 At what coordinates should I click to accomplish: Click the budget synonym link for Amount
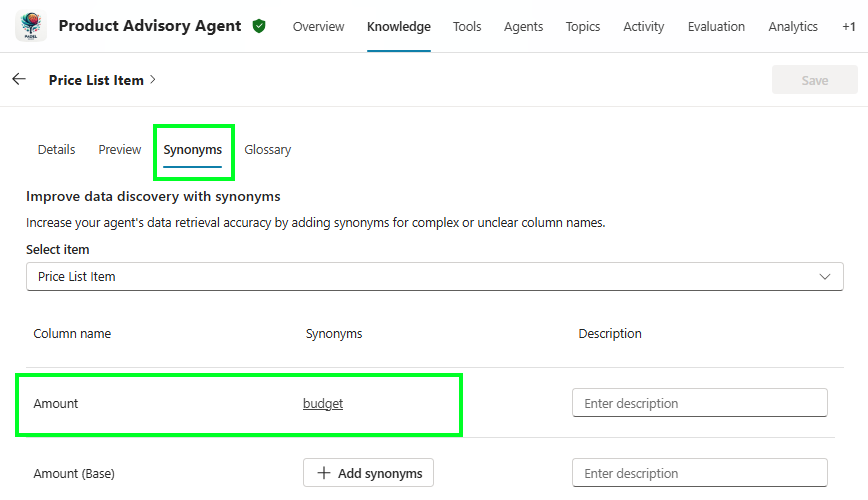(323, 404)
